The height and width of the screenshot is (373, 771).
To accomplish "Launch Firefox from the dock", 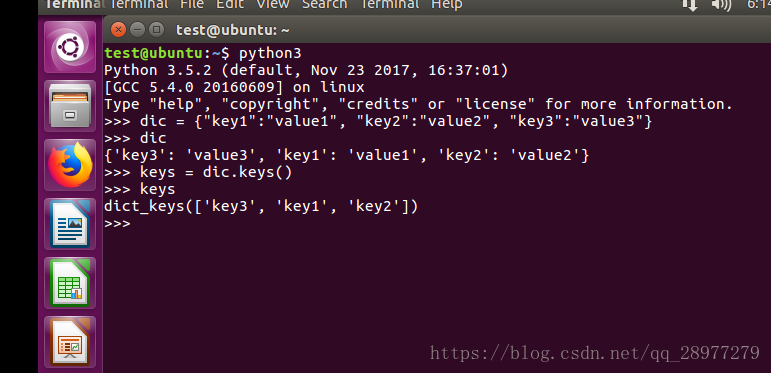I will click(x=70, y=165).
